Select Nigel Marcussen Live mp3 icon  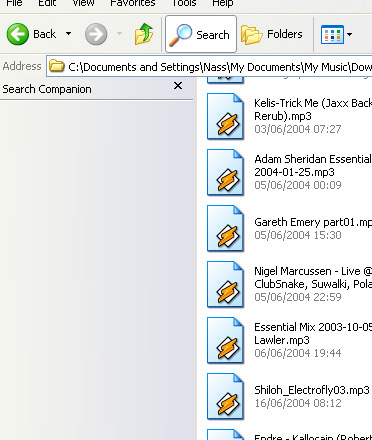[225, 284]
